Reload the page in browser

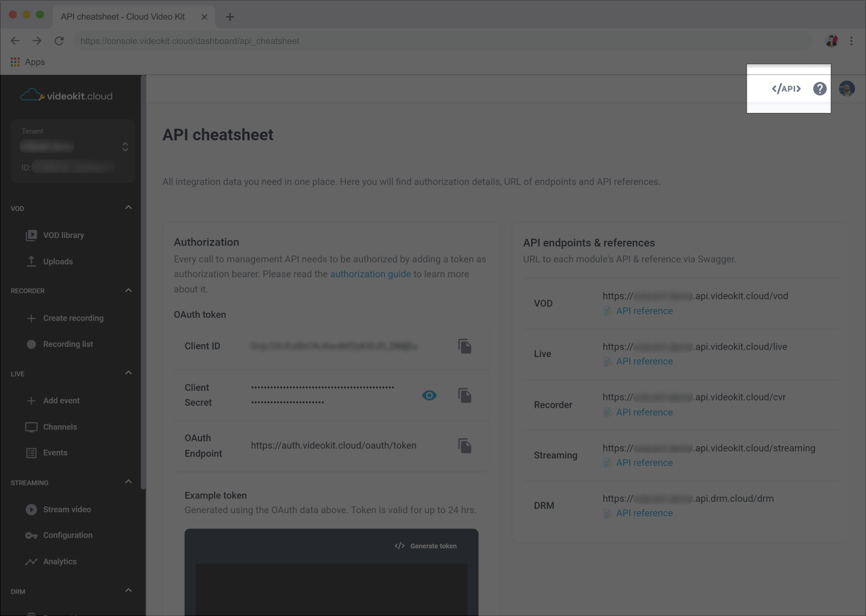[x=59, y=41]
